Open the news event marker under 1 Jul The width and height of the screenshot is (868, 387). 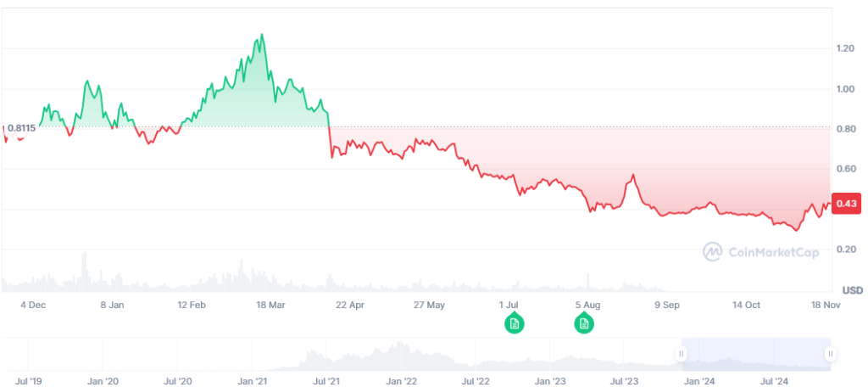click(513, 322)
